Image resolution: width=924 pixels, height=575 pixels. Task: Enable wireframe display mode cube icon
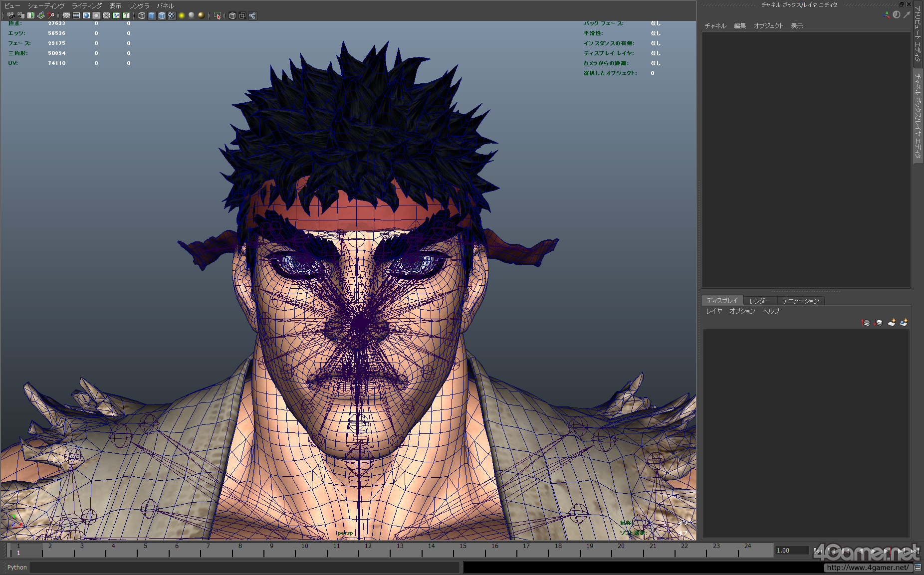point(142,15)
